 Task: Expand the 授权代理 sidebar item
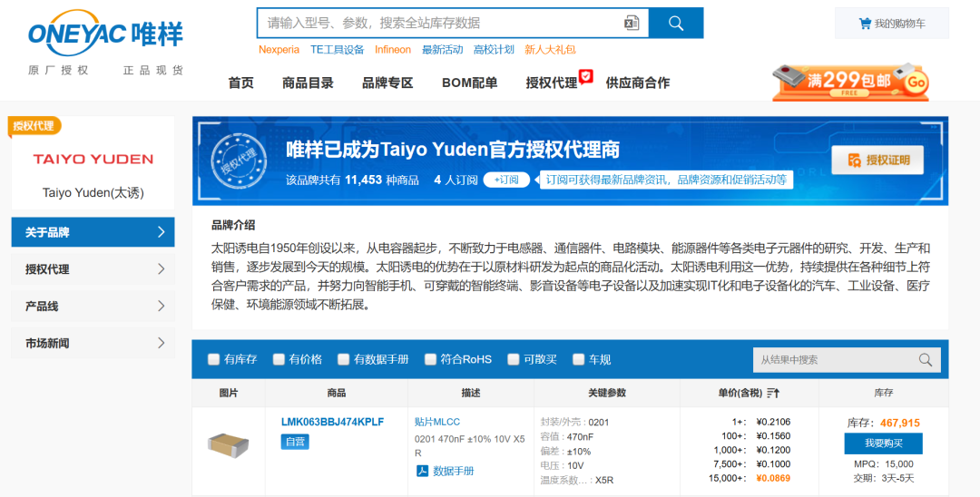click(93, 269)
